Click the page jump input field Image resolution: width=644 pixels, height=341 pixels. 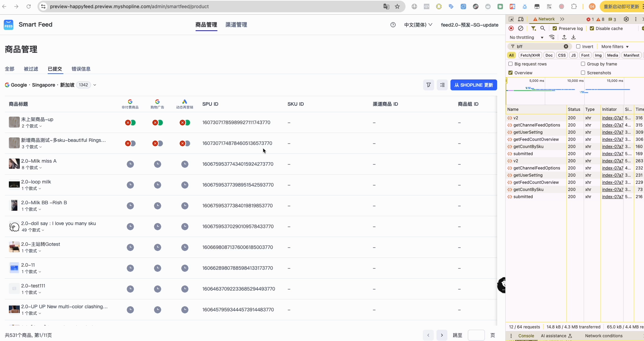point(476,335)
